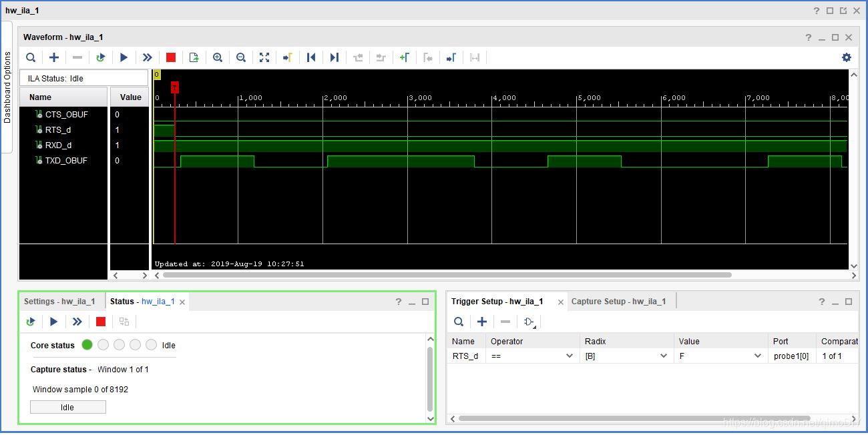Screen dimensions: 868x435
Task: Open the Radix dropdown showing [B]
Action: point(626,356)
